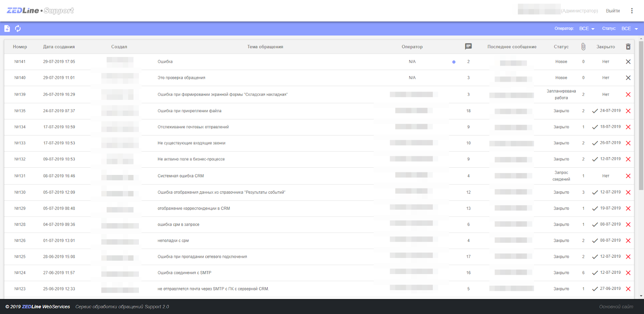644x314 pixels.
Task: Click the trash column header icon
Action: [x=628, y=47]
